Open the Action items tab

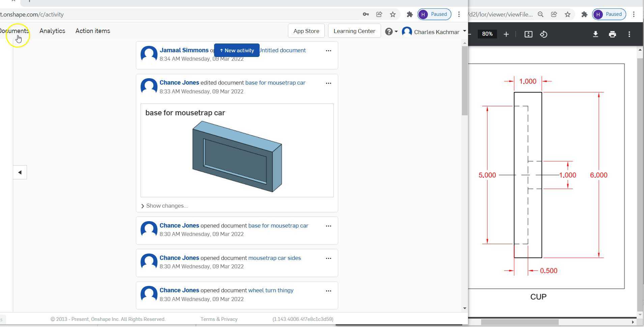[x=93, y=31]
